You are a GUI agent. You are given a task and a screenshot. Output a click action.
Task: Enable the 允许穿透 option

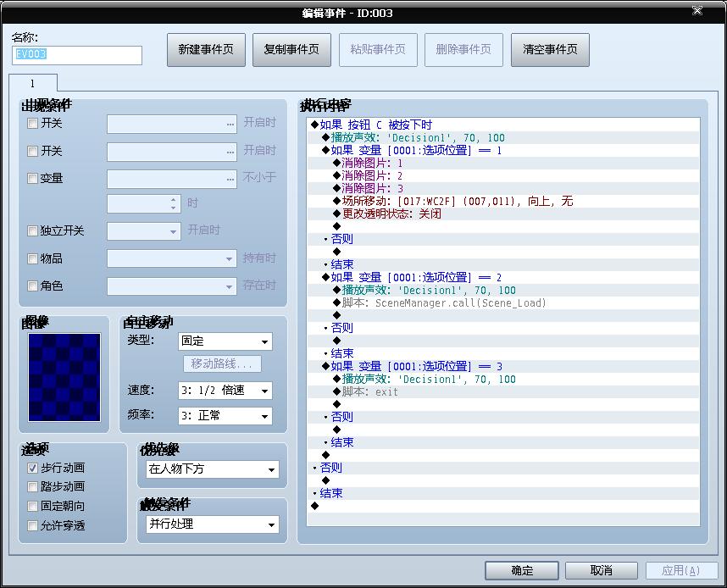tap(32, 526)
